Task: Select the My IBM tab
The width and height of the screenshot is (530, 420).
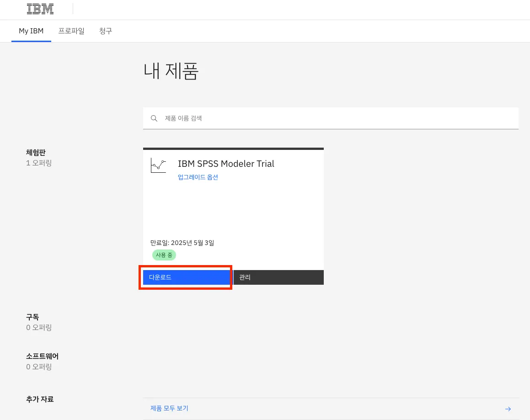Action: point(31,31)
